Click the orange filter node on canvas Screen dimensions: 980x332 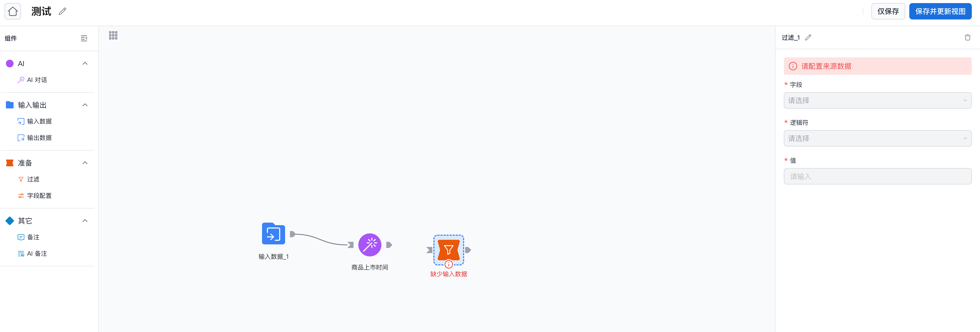[x=449, y=250]
